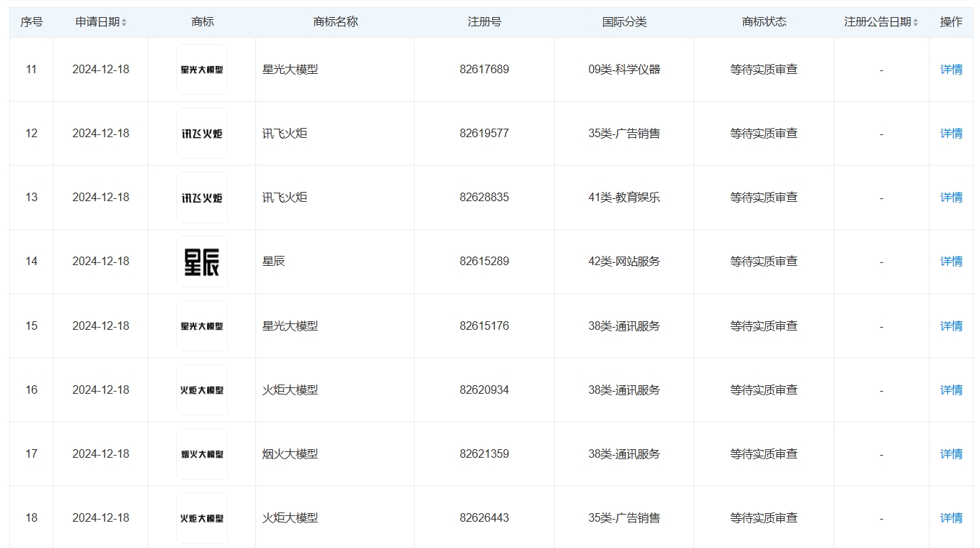Open details for row 12 讯飞火炬
The height and width of the screenshot is (548, 980).
pyautogui.click(x=951, y=133)
